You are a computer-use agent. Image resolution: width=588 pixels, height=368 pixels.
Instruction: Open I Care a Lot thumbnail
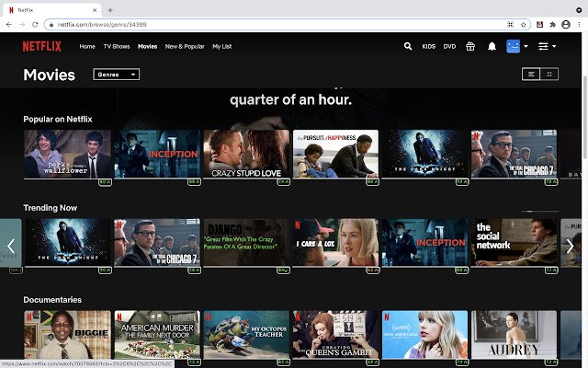click(x=335, y=243)
